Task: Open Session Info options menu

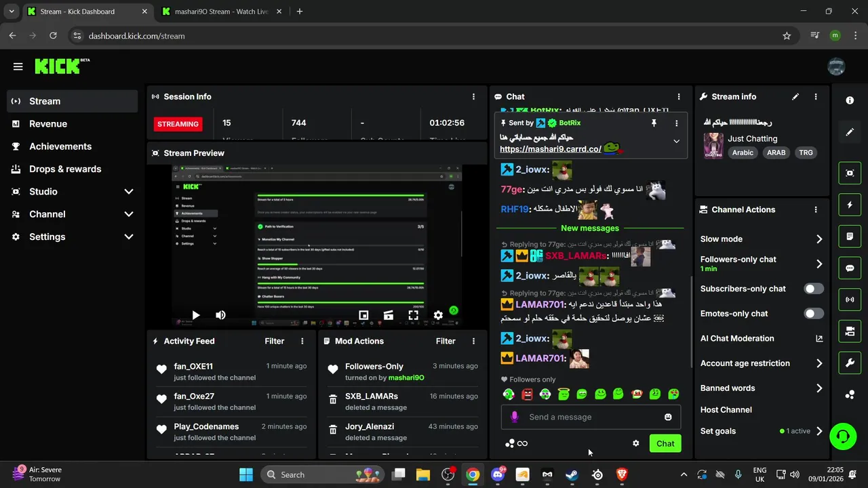Action: [x=473, y=97]
